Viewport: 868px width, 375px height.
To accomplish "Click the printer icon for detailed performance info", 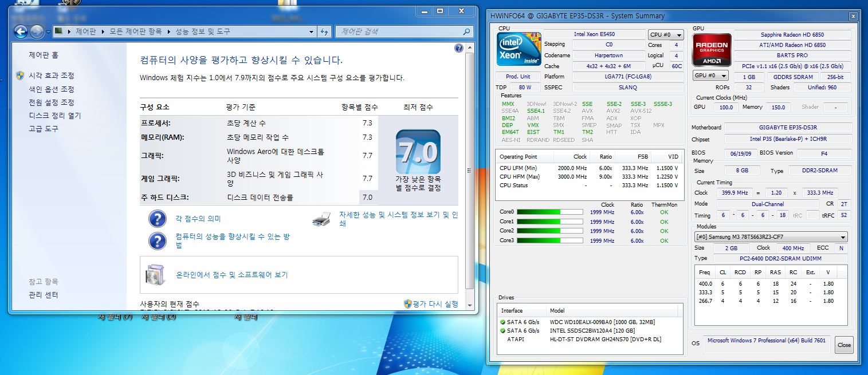I will pyautogui.click(x=322, y=219).
